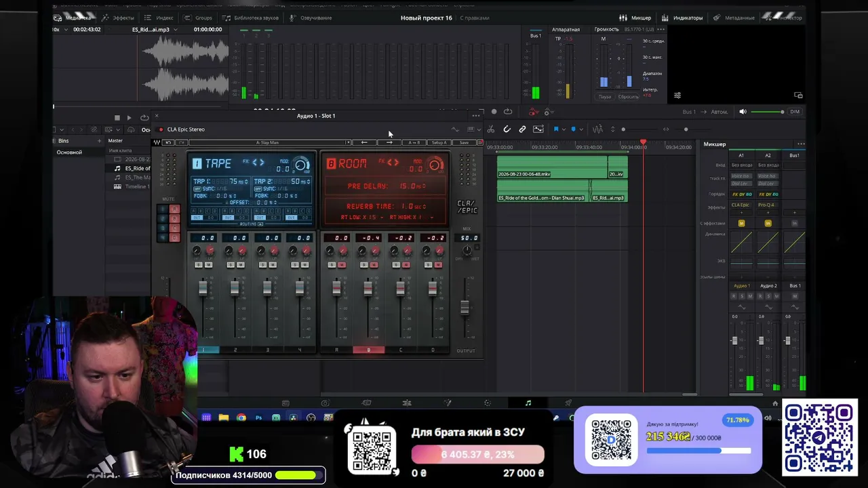The image size is (868, 488).
Task: Open plugin window three-dot options menu
Action: (475, 116)
